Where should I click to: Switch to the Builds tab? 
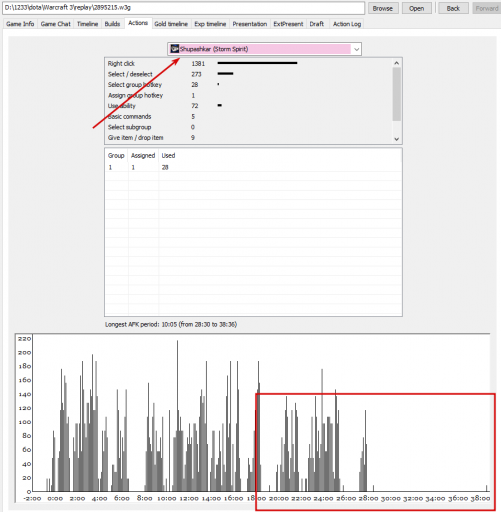tap(112, 24)
